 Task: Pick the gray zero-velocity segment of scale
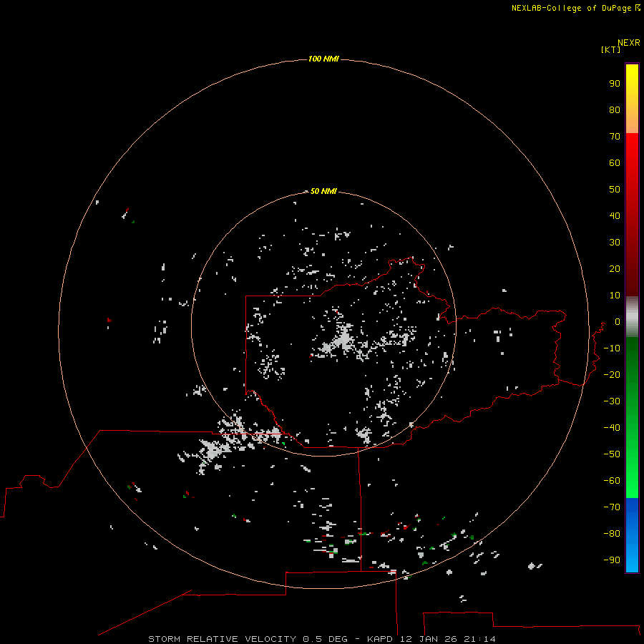(x=632, y=317)
